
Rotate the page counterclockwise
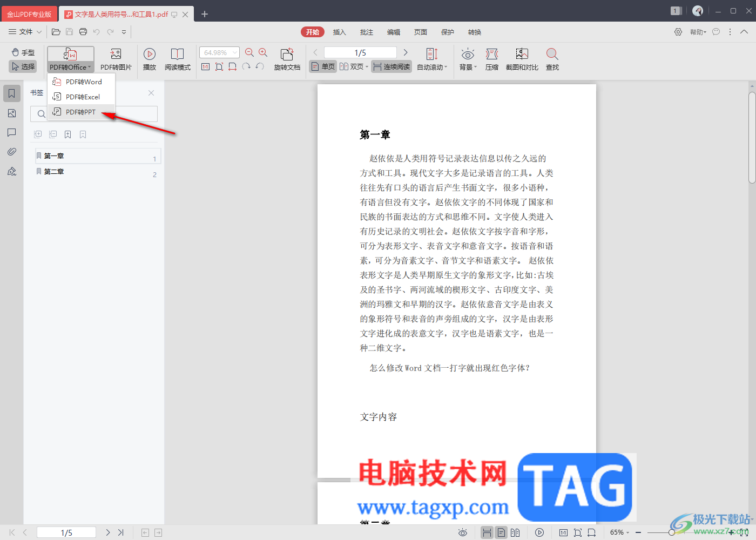(260, 66)
